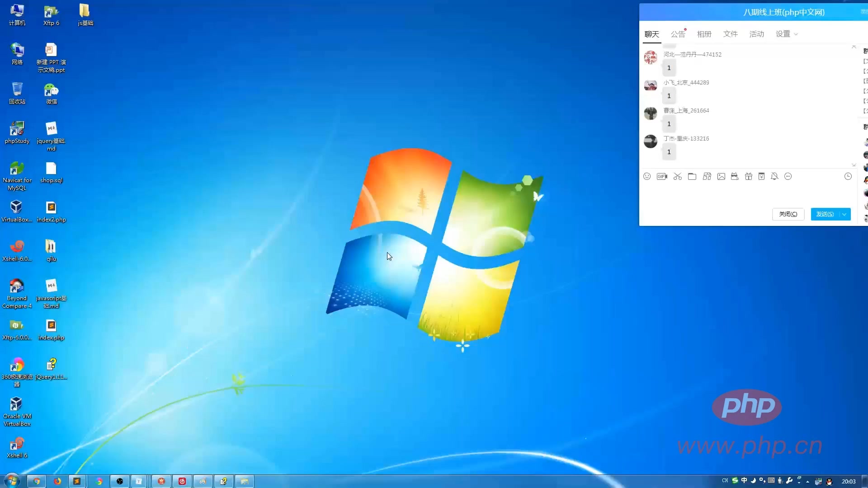Toggle the crossed-out bell notification icon

click(x=774, y=176)
